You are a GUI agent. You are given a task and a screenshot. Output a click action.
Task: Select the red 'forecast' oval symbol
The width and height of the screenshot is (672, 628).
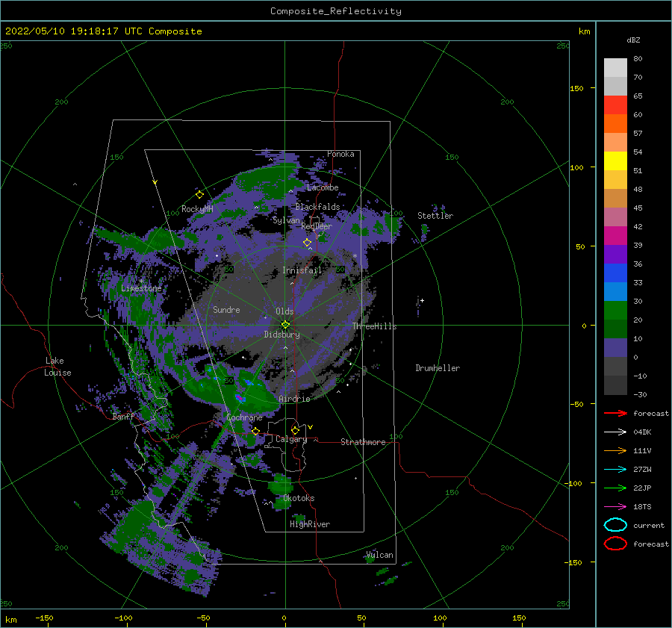click(x=615, y=544)
